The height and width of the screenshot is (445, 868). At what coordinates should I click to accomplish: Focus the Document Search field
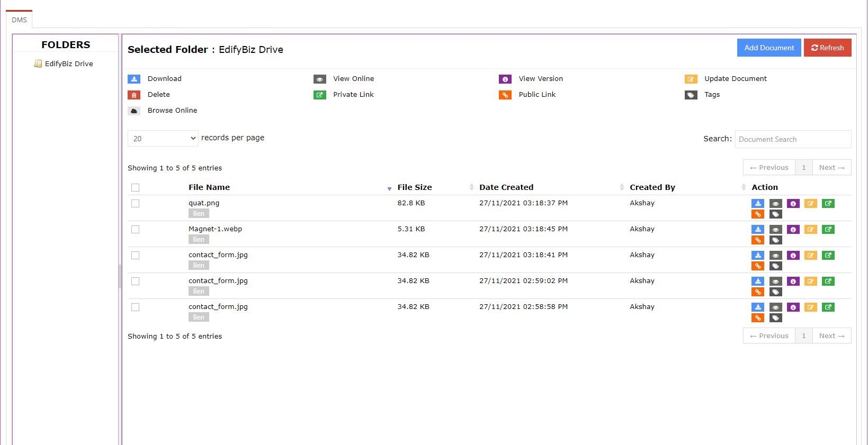pyautogui.click(x=793, y=139)
